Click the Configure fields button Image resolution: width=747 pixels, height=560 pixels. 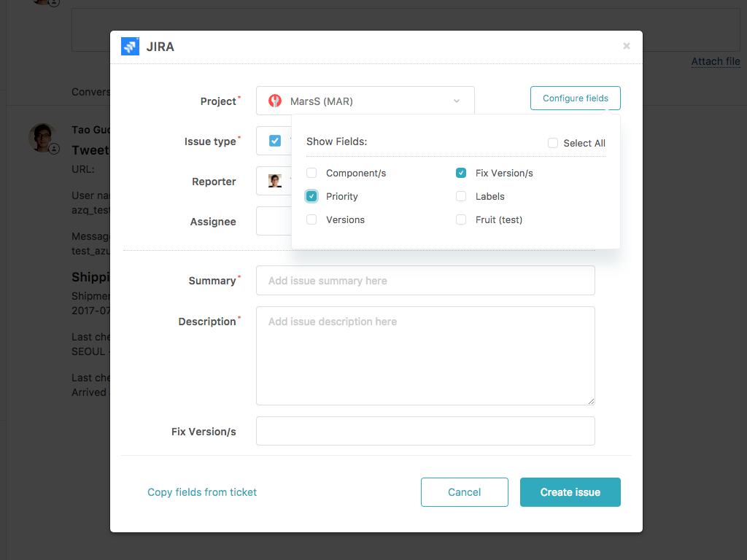[575, 98]
